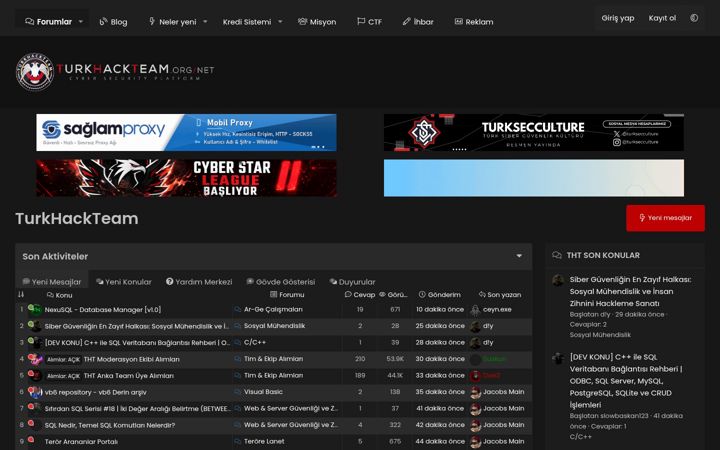Click the TurkHackTeam logo
Viewport: 720px width, 450px height.
point(115,72)
